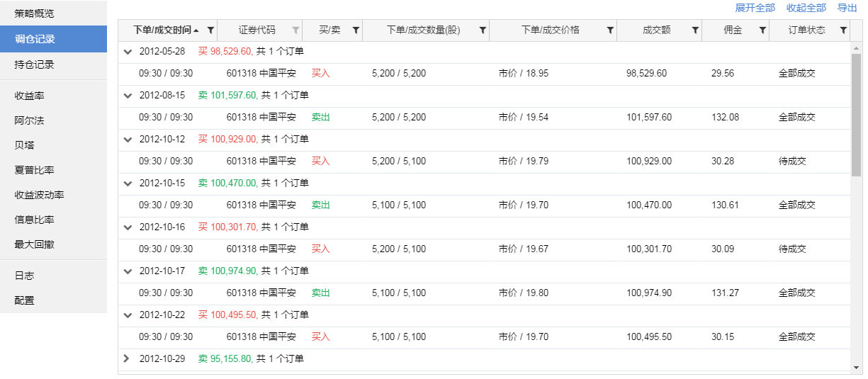Click the vertical scrollbar thumb

(x=856, y=113)
